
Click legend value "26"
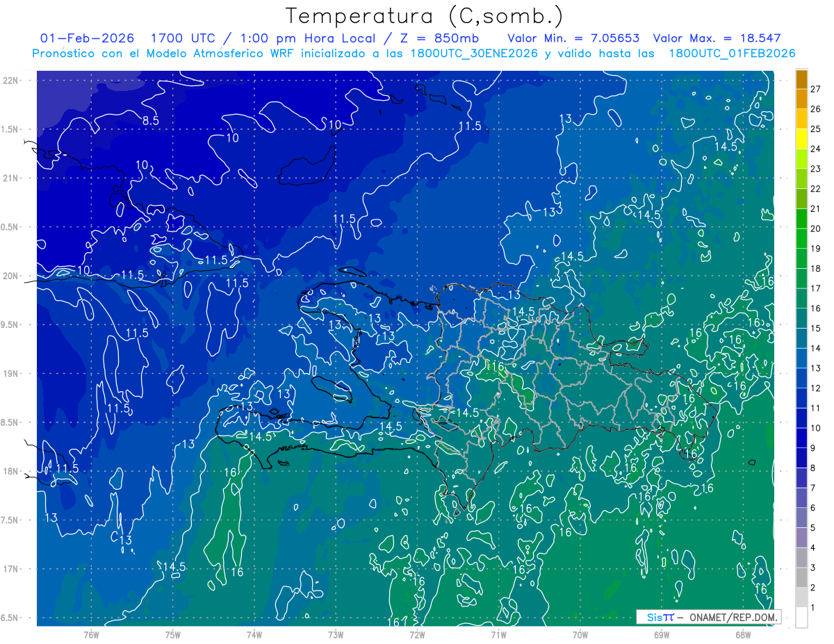click(816, 109)
